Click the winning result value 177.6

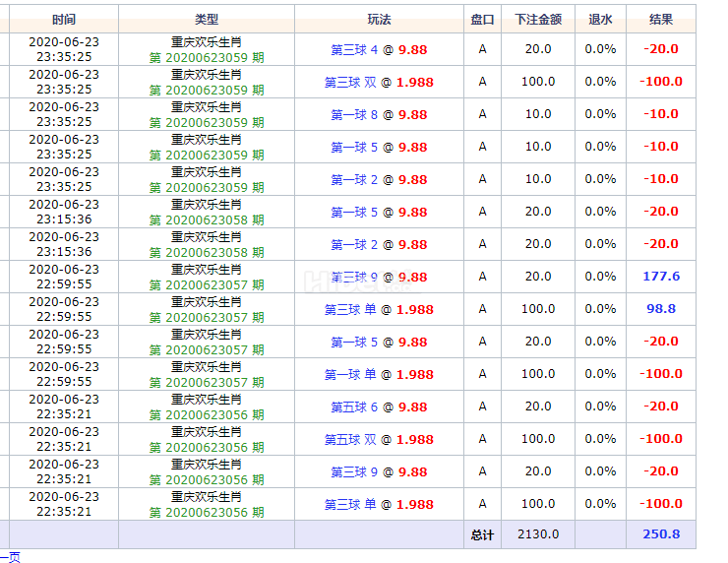[x=661, y=277]
